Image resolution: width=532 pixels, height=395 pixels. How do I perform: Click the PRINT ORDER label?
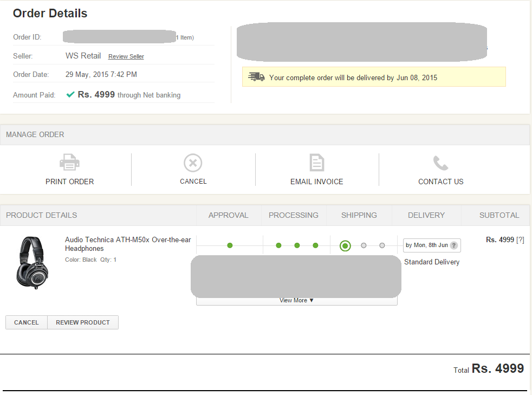[x=69, y=182]
